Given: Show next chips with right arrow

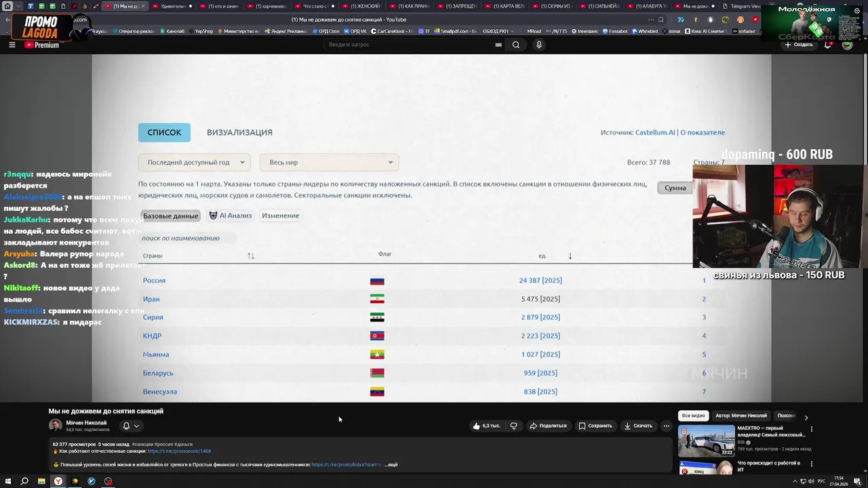Looking at the screenshot, I should (806, 418).
